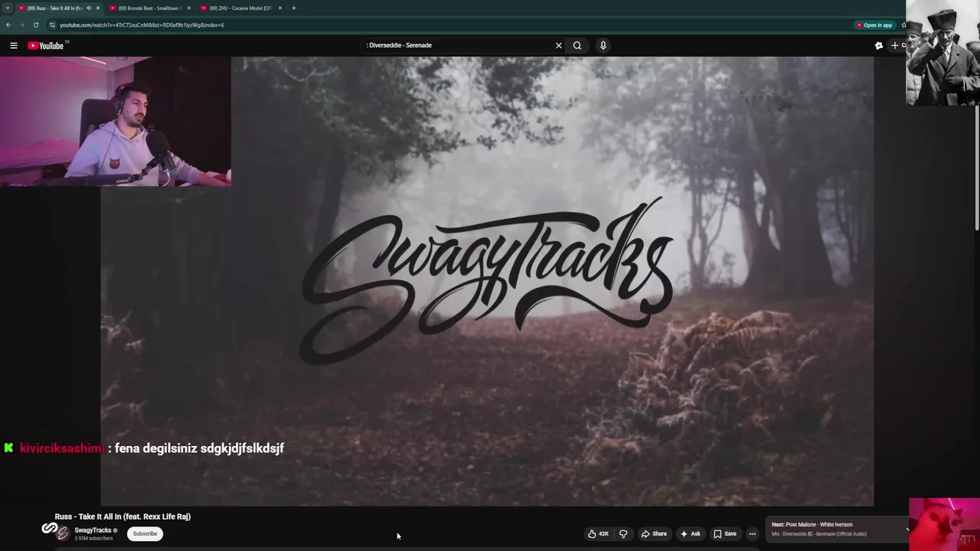View site information icon in address bar

click(52, 25)
